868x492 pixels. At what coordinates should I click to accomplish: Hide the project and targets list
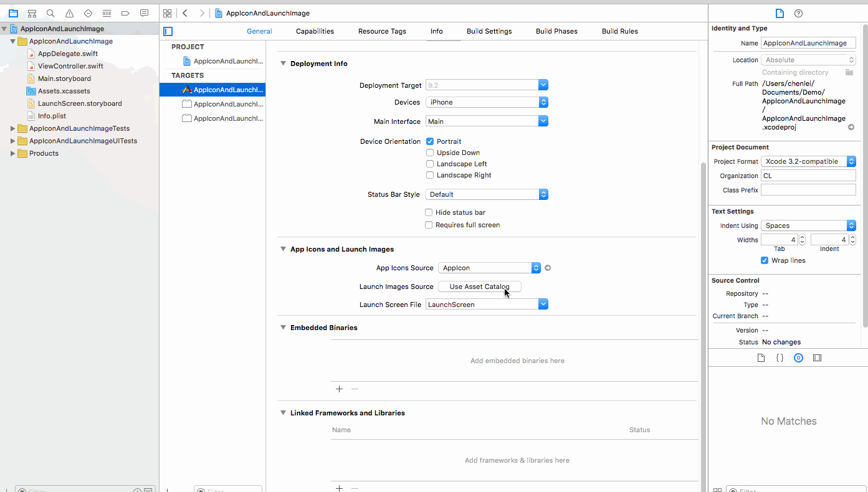(168, 31)
